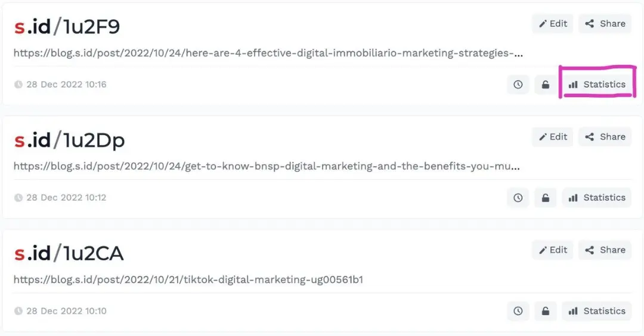The height and width of the screenshot is (336, 644).
Task: Open Statistics for s.id/1u2Dp
Action: [x=597, y=198]
